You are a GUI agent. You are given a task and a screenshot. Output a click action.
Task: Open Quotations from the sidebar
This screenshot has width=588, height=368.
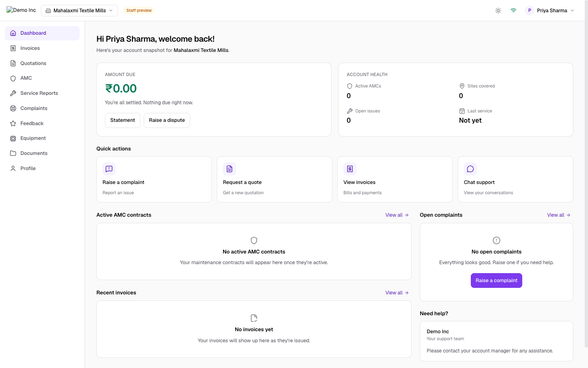click(42, 63)
